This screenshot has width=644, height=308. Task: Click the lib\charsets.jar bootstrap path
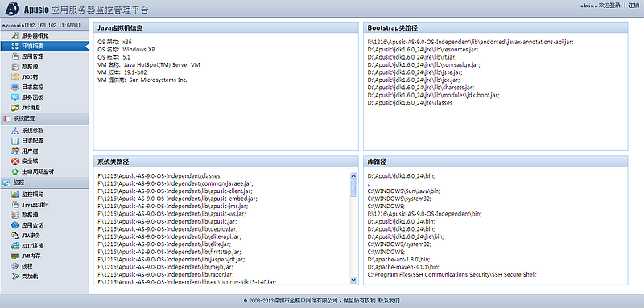tap(421, 88)
